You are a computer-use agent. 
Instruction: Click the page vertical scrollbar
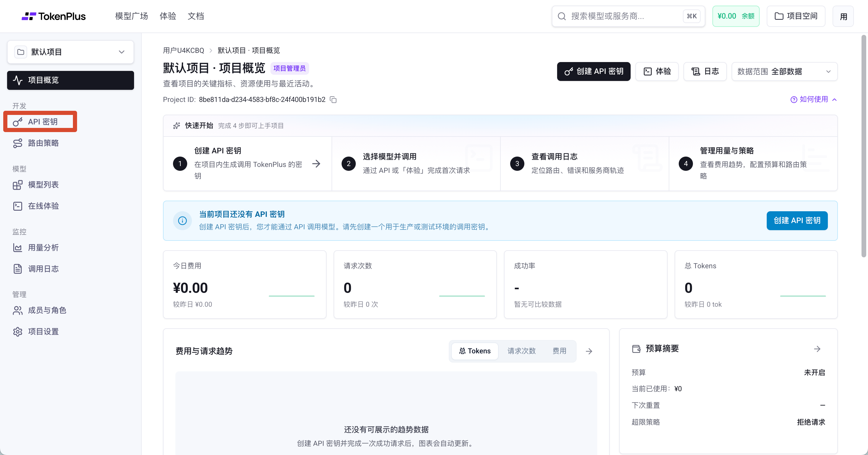[x=864, y=146]
